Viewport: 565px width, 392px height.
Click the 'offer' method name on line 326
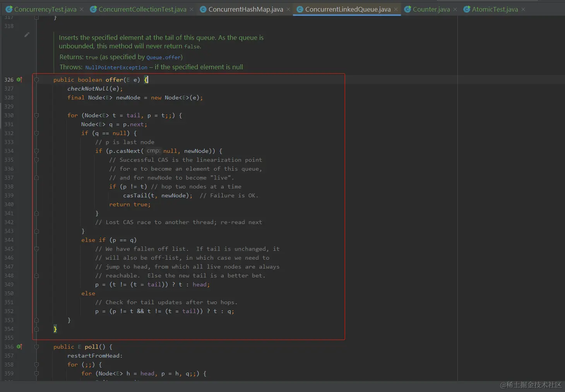[114, 80]
